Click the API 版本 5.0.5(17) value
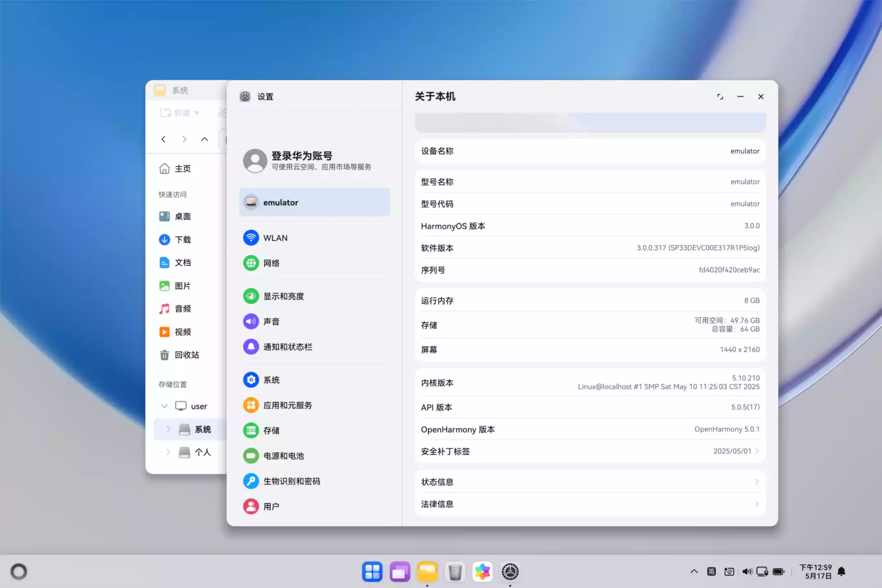Screen dimensions: 882x588 745,407
